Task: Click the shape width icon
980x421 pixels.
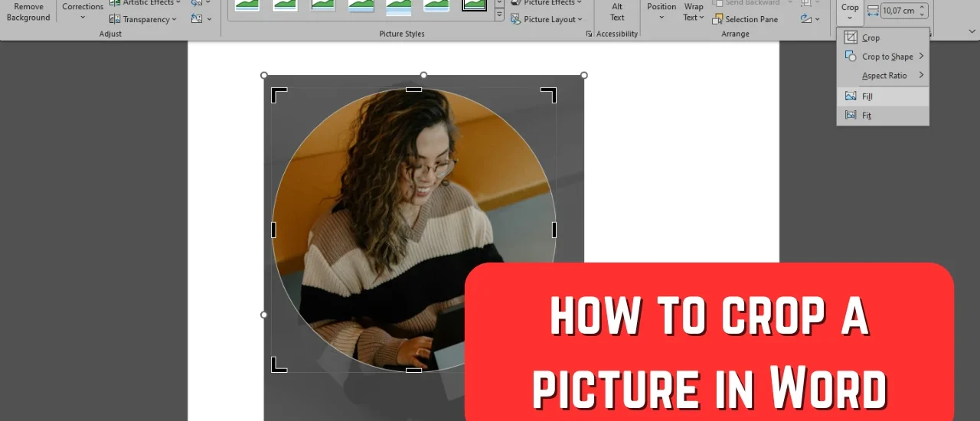Action: pyautogui.click(x=874, y=11)
